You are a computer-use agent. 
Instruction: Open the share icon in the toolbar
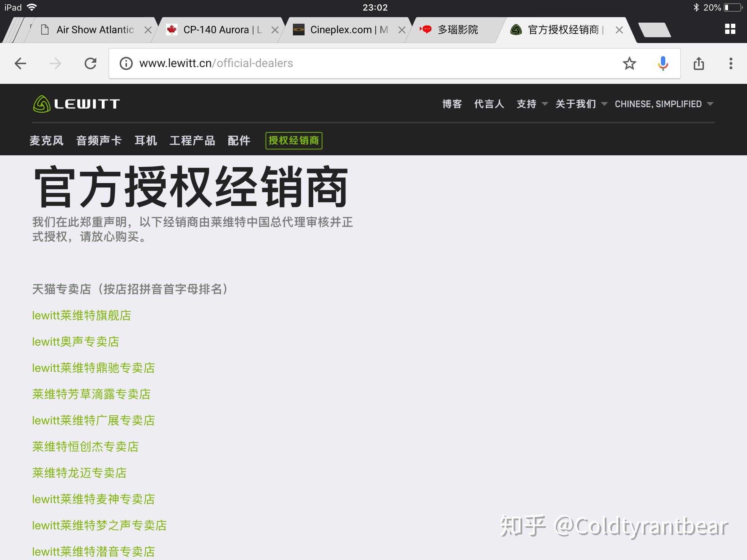point(698,63)
